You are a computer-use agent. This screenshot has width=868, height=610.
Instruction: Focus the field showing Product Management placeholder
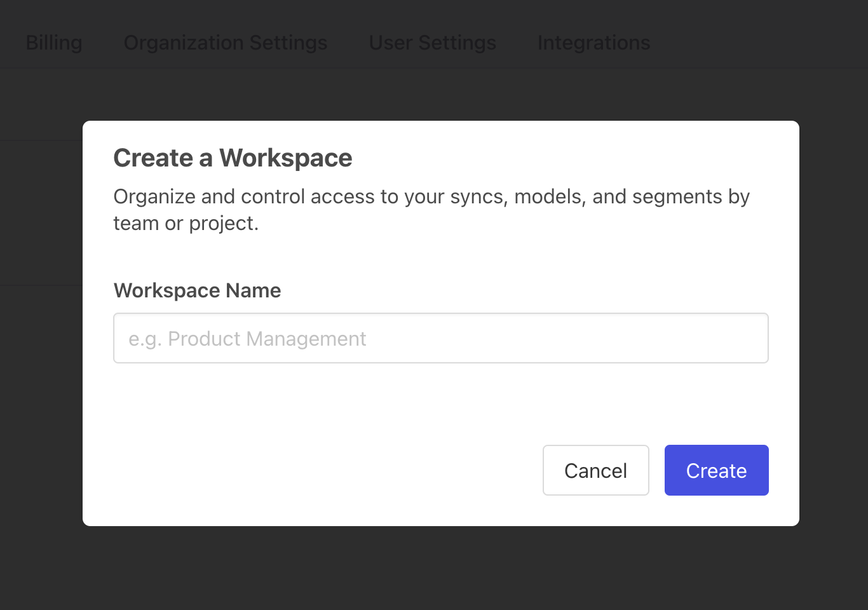click(440, 338)
